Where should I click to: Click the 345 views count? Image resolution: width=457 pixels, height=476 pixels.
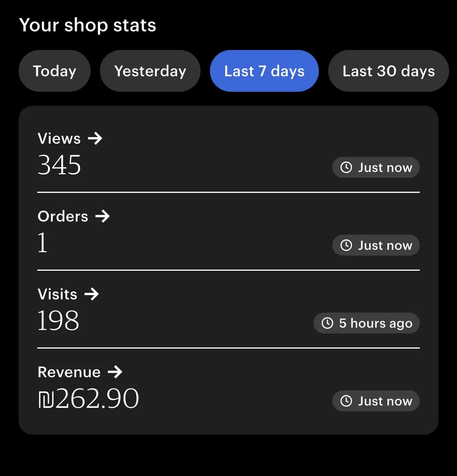pyautogui.click(x=59, y=165)
